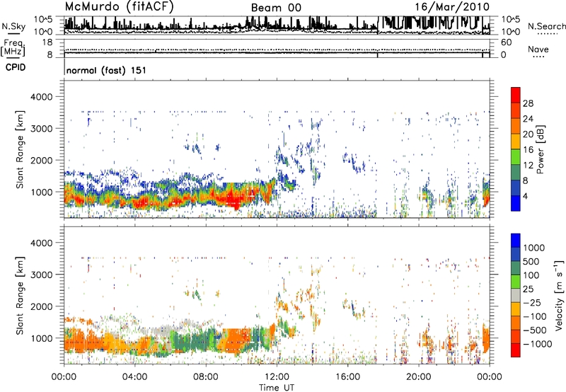
Task: Click the gray band of velocity color bar
Action: pyautogui.click(x=516, y=295)
